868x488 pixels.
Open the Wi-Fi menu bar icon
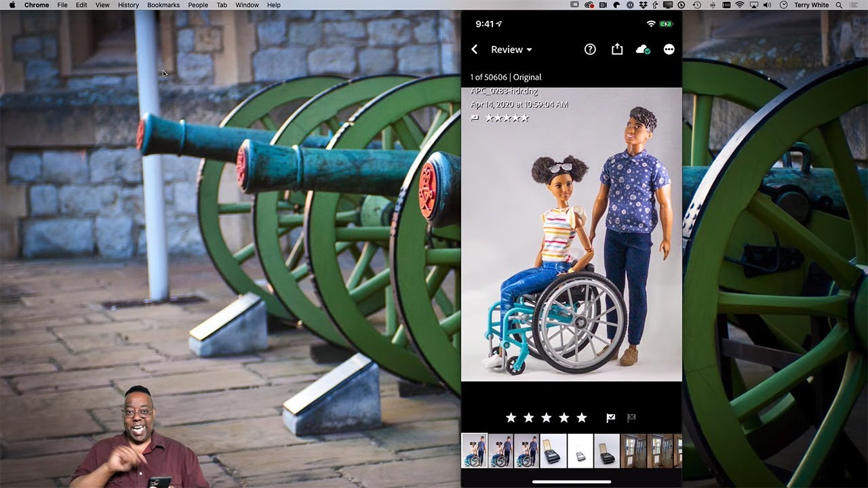(x=740, y=5)
